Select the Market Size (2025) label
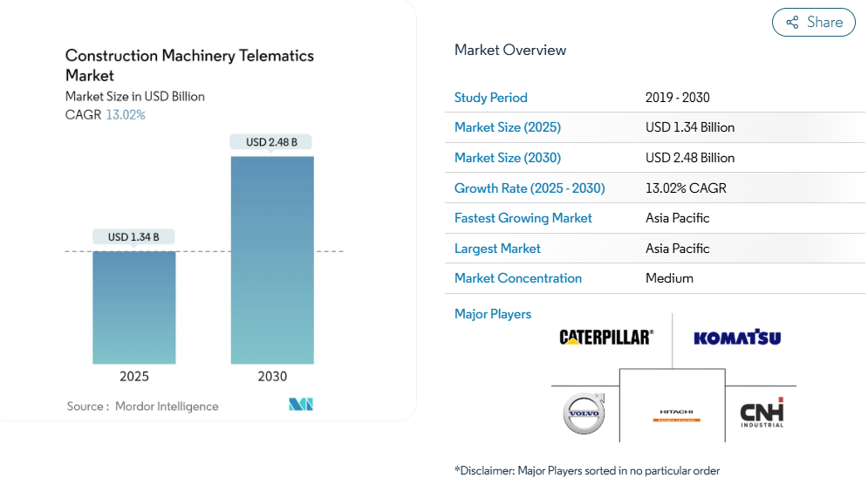Screen dimensions: 868x485 (x=507, y=127)
